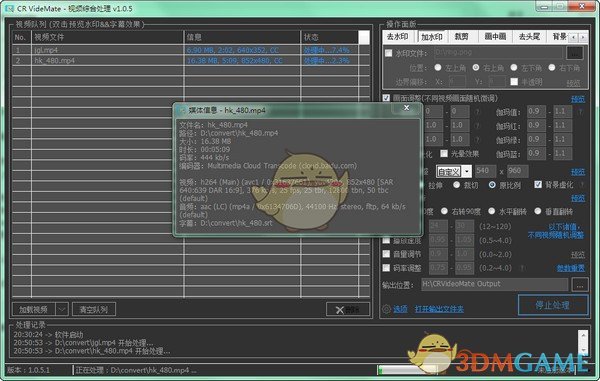The image size is (600, 381).
Task: Click status text 处理中...2.3% for hk_480.mp4
Action: 326,60
